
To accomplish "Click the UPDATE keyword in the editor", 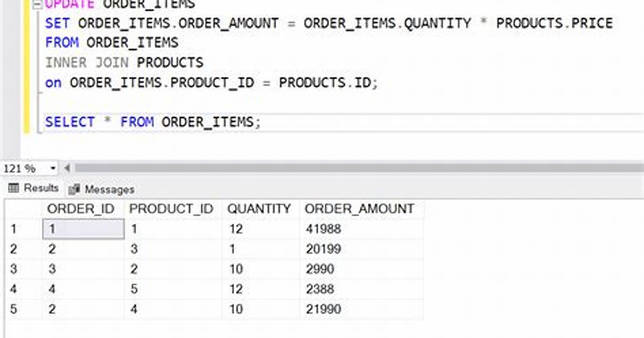I will click(69, 4).
